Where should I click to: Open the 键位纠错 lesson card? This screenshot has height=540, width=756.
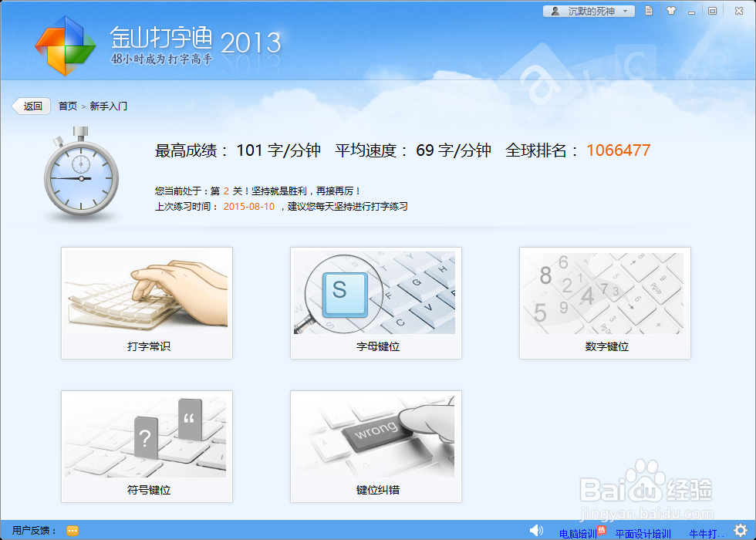376,447
